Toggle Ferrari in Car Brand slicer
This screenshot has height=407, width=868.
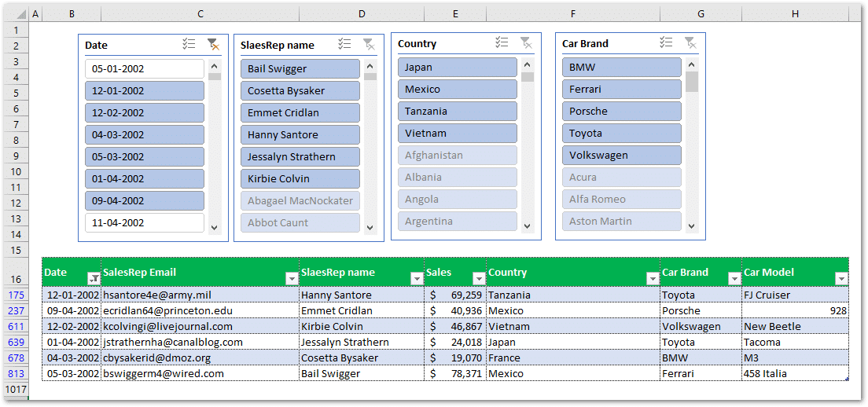coord(621,90)
